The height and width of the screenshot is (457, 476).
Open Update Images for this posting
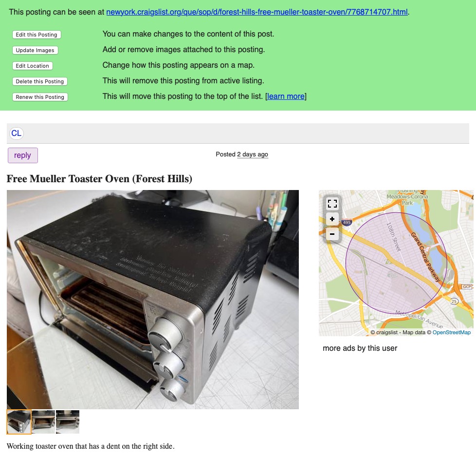pyautogui.click(x=35, y=50)
